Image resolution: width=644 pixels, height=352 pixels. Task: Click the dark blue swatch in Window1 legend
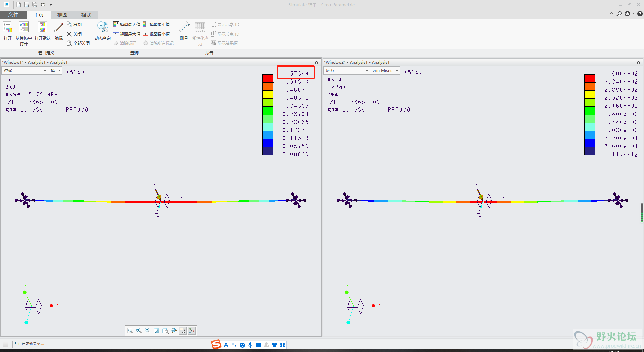coord(268,151)
